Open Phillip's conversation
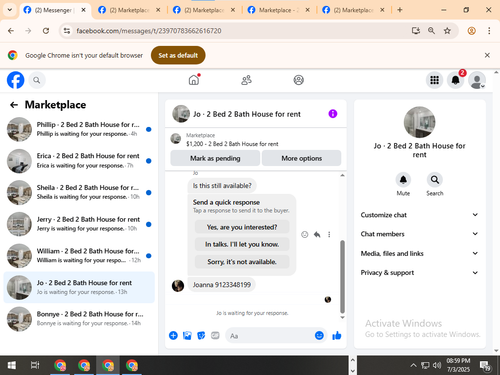This screenshot has width=500, height=375. point(79,129)
